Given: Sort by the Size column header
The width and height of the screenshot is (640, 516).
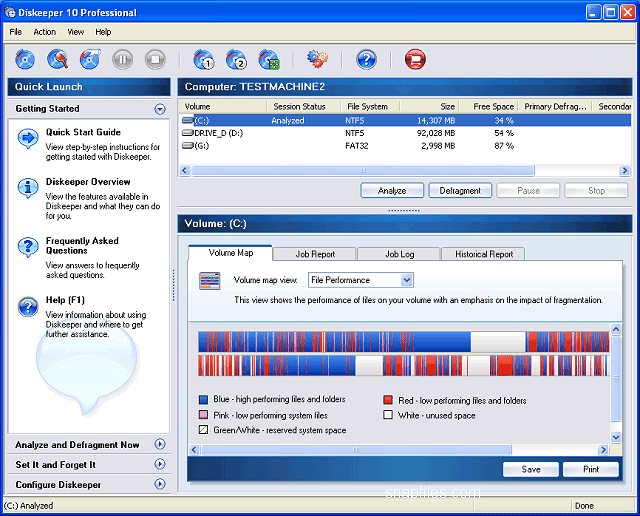Looking at the screenshot, I should pyautogui.click(x=430, y=107).
